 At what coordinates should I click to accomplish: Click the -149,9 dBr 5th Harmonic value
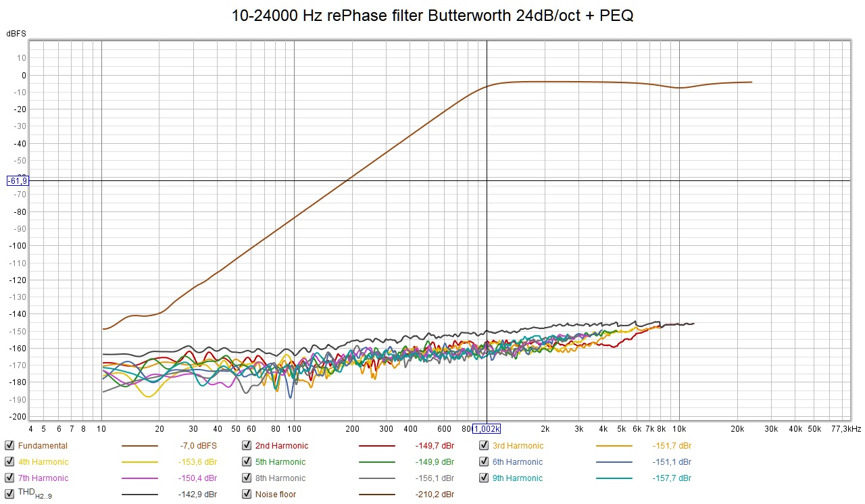click(435, 462)
